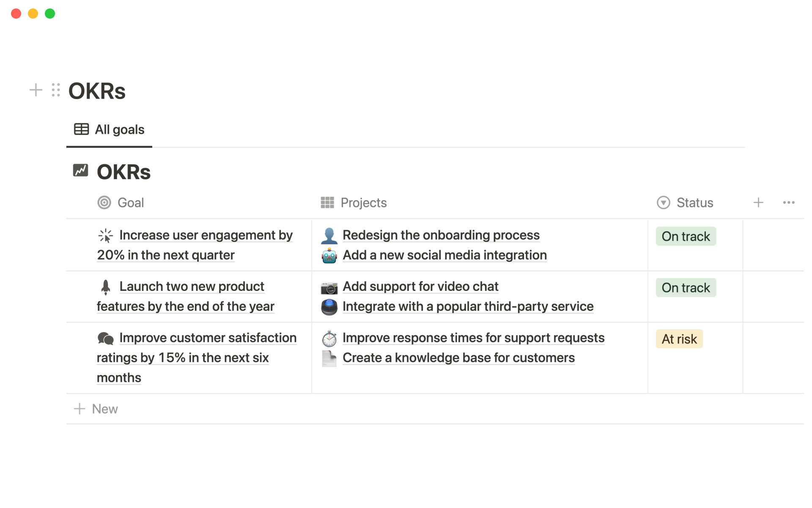This screenshot has height=508, width=812.
Task: Click the robot icon for social media integration
Action: tap(329, 256)
